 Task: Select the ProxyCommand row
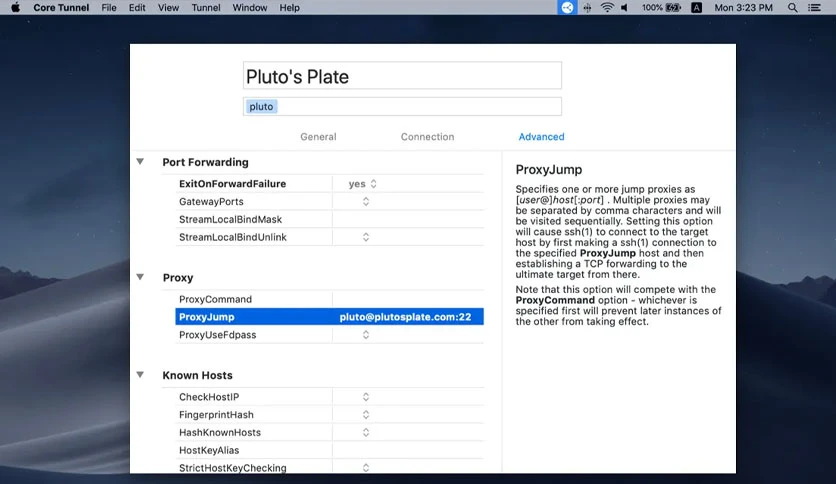tap(329, 299)
